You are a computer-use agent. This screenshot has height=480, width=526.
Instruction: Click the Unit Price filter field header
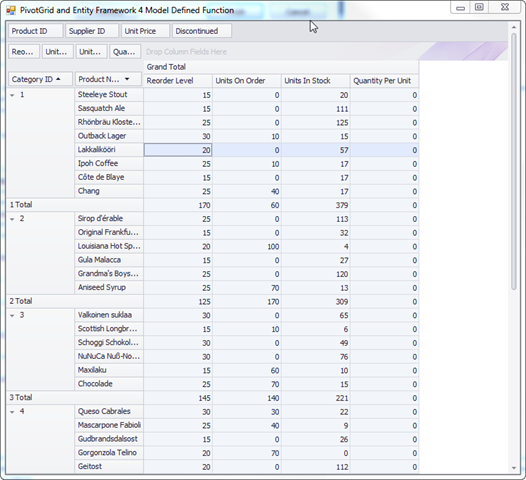pyautogui.click(x=145, y=31)
